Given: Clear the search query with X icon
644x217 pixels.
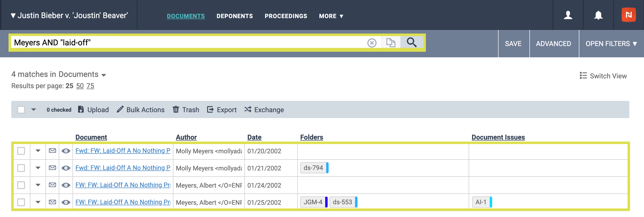Looking at the screenshot, I should coord(372,43).
